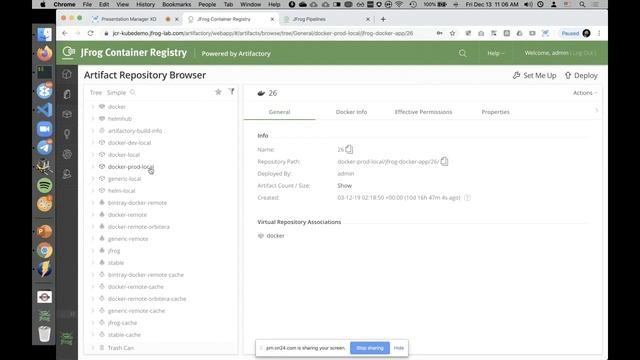Reload the page in Chrome

(x=91, y=33)
